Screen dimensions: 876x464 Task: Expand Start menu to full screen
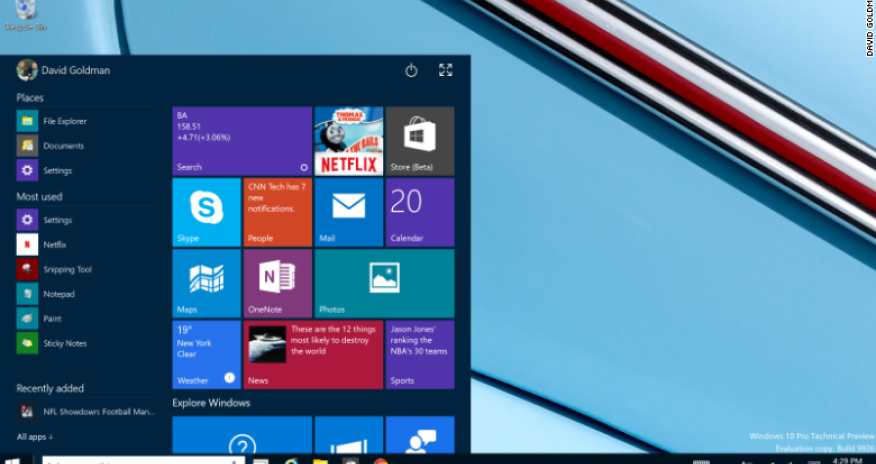coord(445,70)
